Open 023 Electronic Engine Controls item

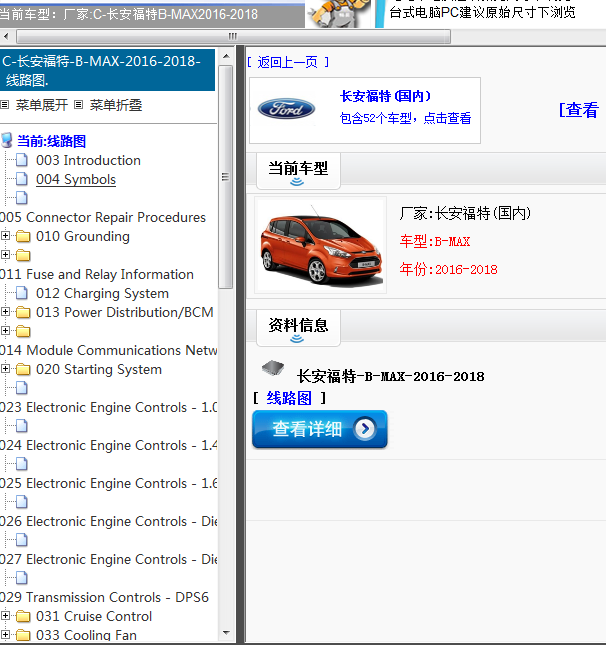(x=109, y=407)
